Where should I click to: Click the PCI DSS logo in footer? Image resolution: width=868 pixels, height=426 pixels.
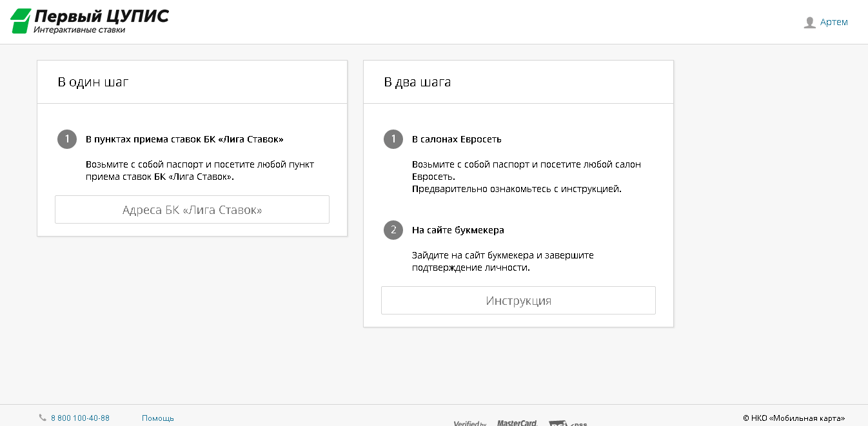[567, 423]
